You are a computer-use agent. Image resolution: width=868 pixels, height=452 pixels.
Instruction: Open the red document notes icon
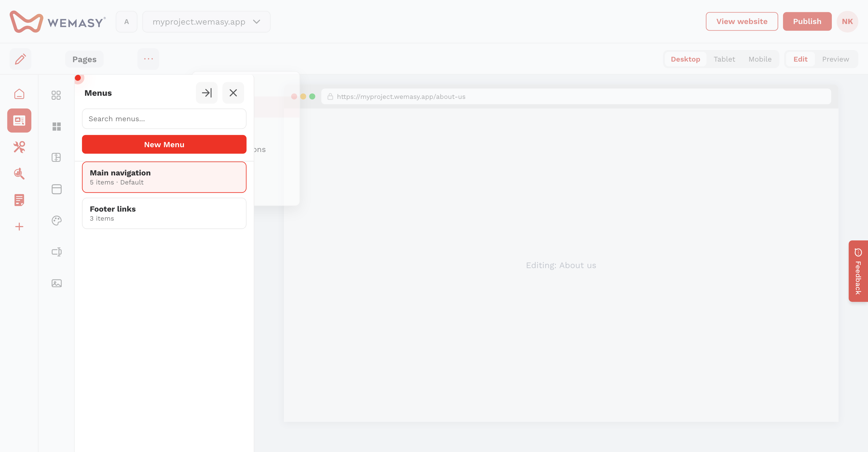[19, 200]
